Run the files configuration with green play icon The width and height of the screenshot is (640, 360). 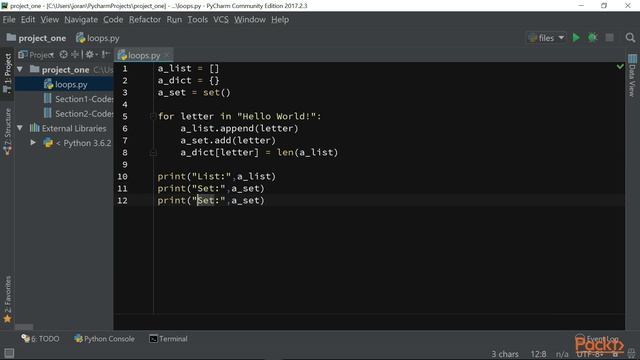coord(576,38)
